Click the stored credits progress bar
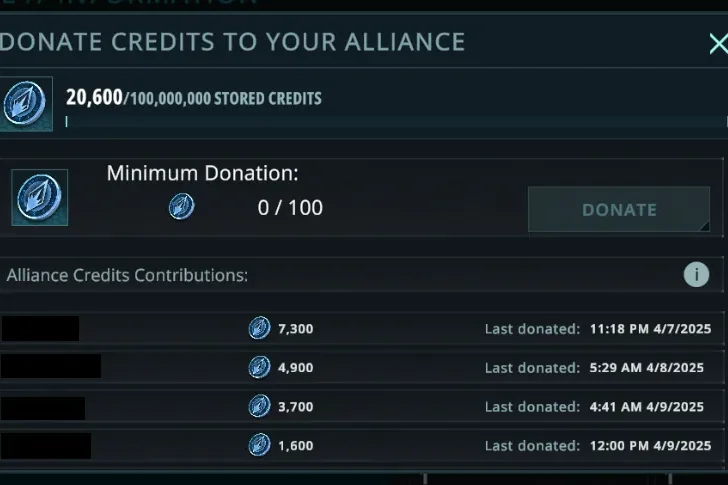Image resolution: width=728 pixels, height=485 pixels. (390, 122)
